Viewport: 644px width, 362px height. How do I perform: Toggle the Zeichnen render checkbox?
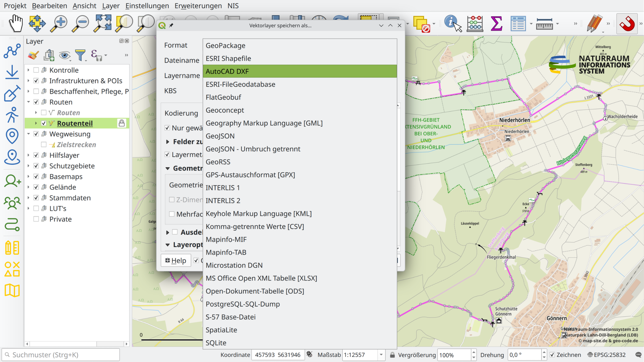[x=552, y=355]
